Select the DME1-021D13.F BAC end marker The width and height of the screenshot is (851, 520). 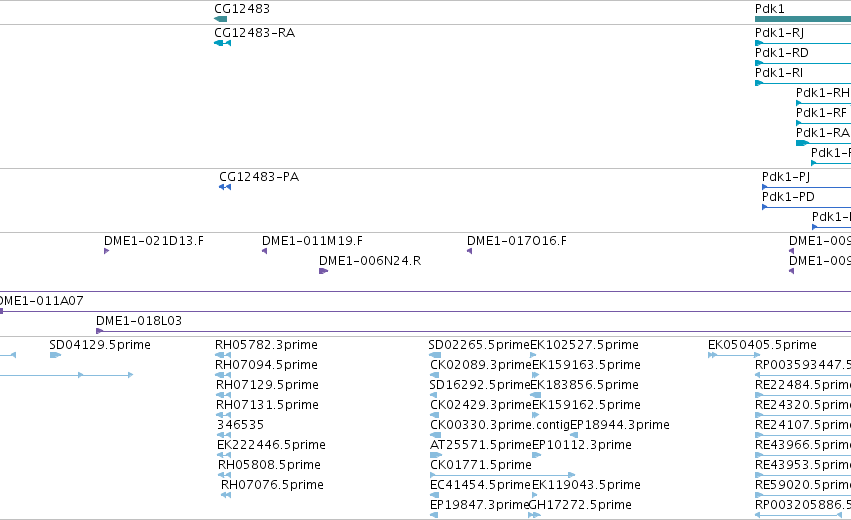(x=106, y=251)
